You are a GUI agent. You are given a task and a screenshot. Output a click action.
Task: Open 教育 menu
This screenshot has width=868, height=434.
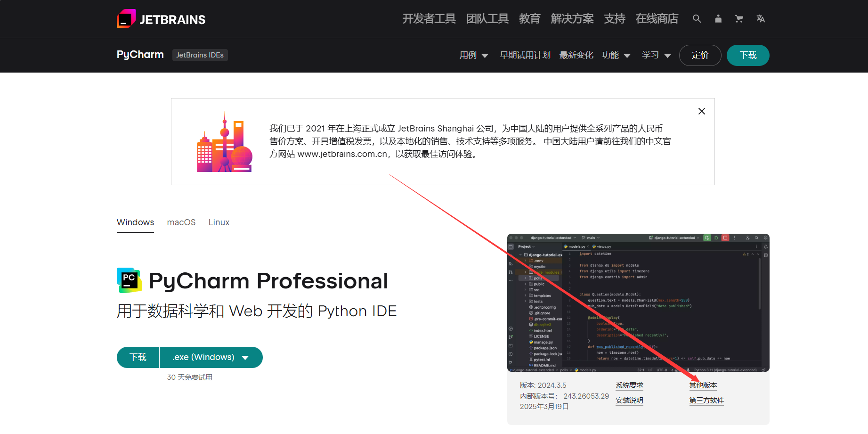tap(529, 19)
